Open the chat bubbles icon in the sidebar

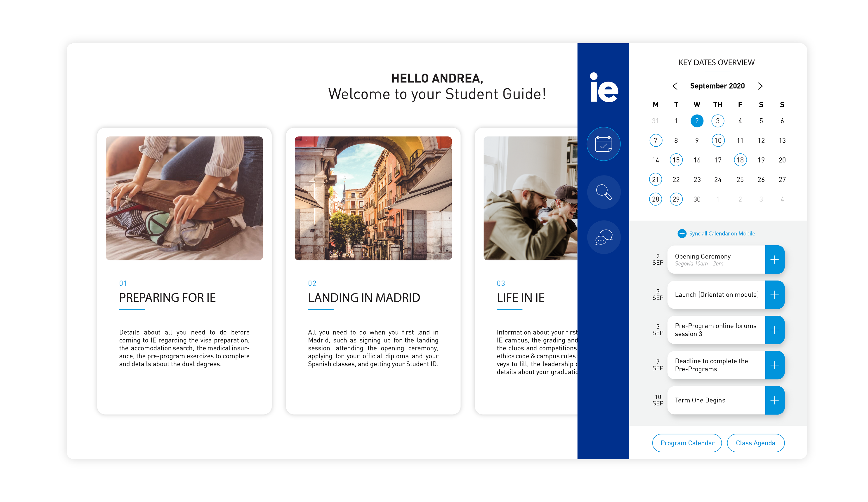tap(604, 237)
